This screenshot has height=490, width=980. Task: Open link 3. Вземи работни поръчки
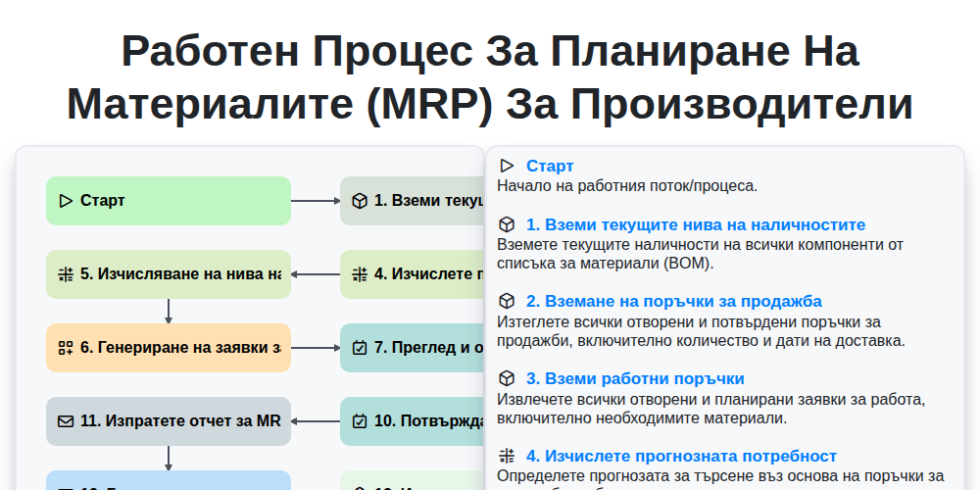[x=635, y=378]
